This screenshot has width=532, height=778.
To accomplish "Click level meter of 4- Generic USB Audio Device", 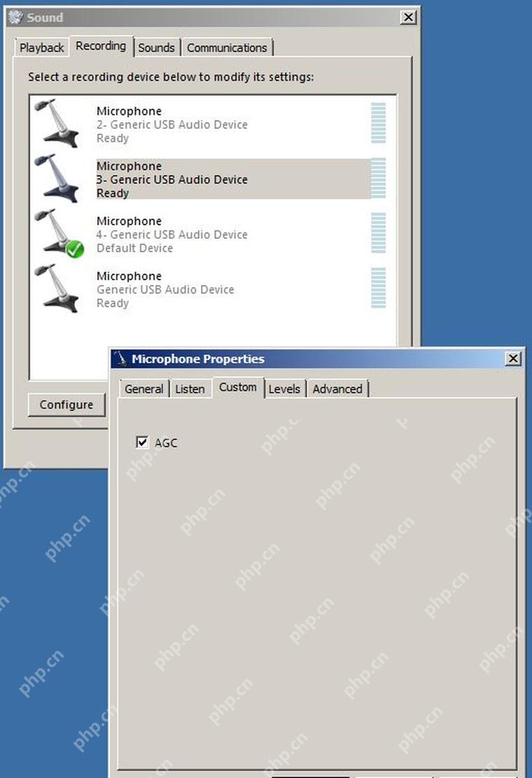I will [378, 232].
